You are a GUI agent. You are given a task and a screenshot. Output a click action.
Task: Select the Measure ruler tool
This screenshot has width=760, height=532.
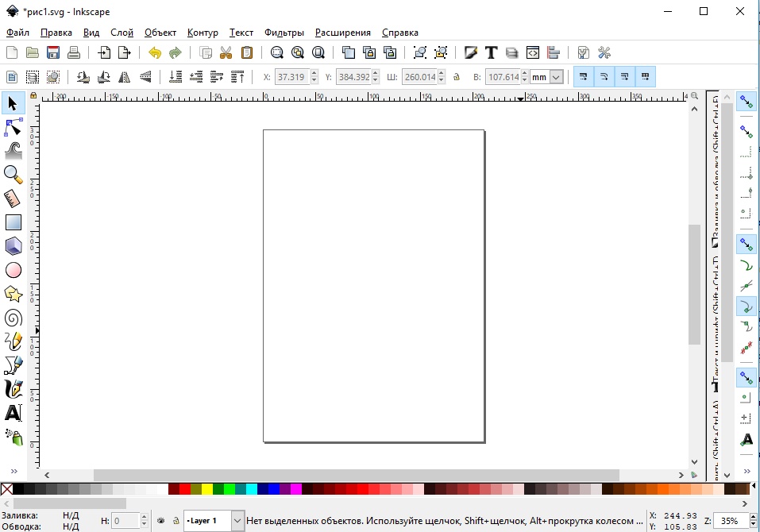[13, 199]
